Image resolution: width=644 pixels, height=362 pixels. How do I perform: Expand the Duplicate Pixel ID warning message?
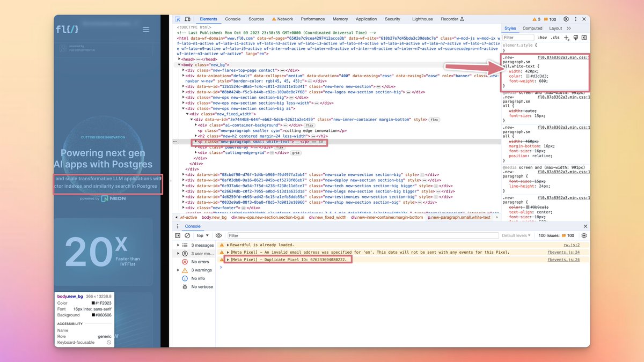pyautogui.click(x=228, y=260)
